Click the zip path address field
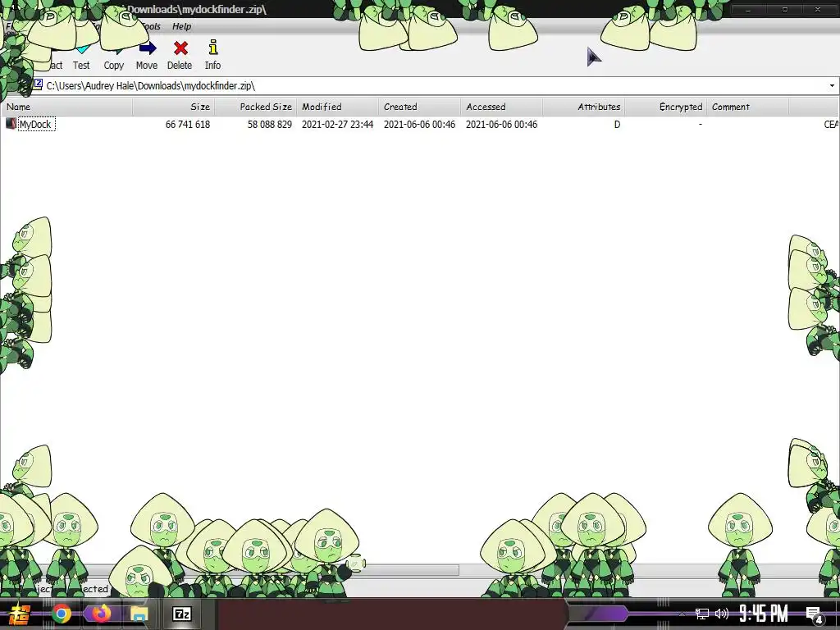 428,85
